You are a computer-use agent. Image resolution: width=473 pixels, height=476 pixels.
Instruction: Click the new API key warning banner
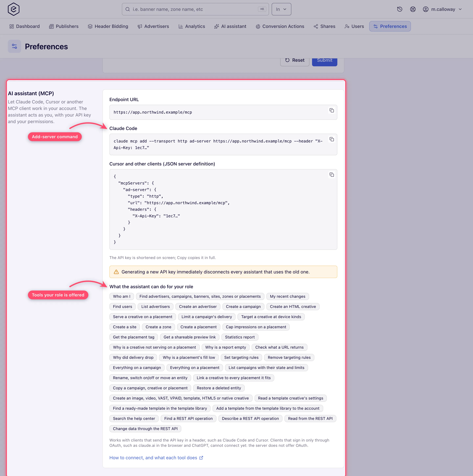pos(223,272)
